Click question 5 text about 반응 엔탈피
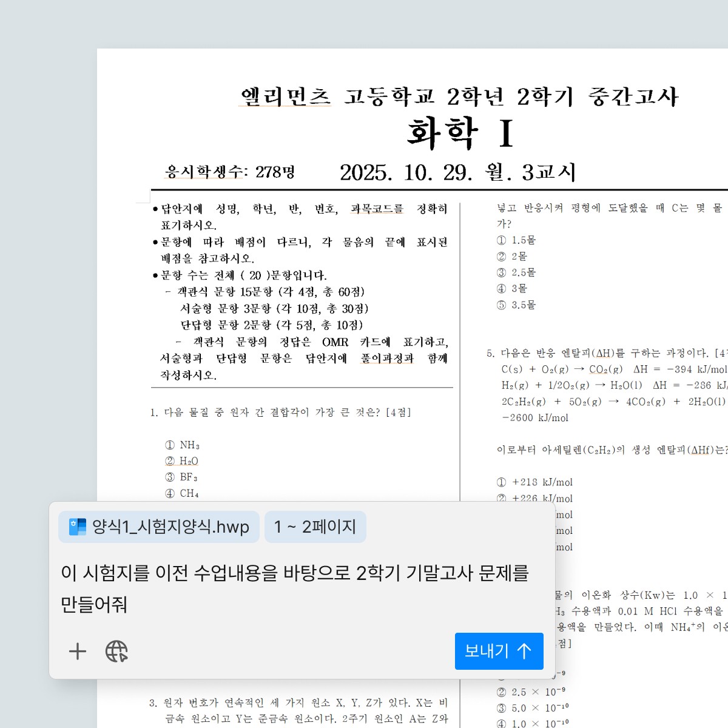 tap(607, 353)
